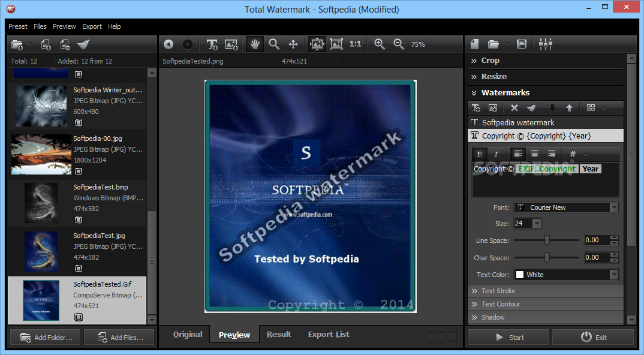Image resolution: width=644 pixels, height=355 pixels.
Task: Click the Add Folder... button
Action: click(x=46, y=338)
